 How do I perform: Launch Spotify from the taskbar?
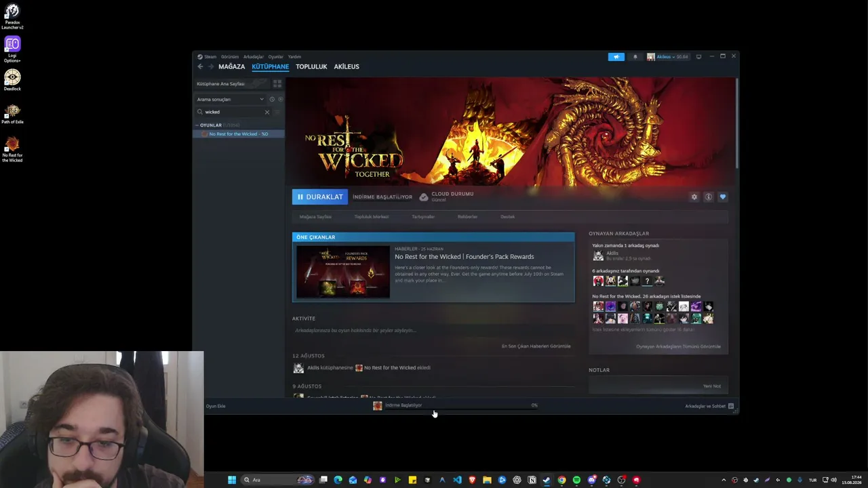click(576, 480)
